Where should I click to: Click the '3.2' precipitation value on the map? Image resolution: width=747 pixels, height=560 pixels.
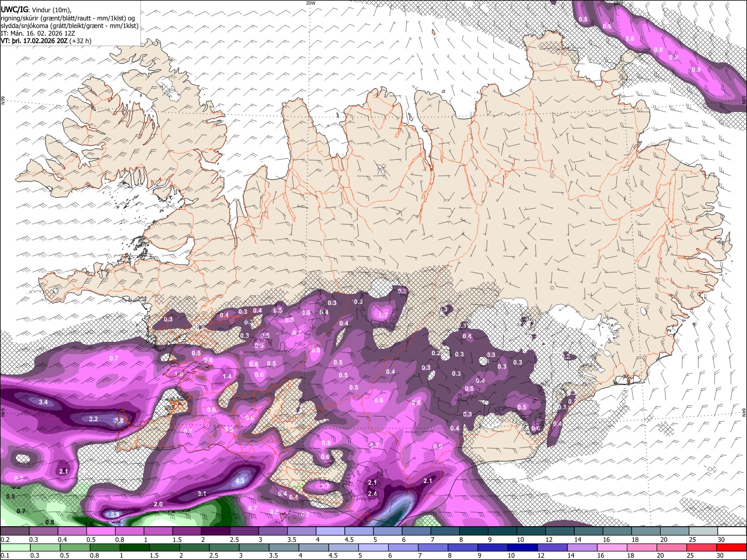click(x=93, y=419)
